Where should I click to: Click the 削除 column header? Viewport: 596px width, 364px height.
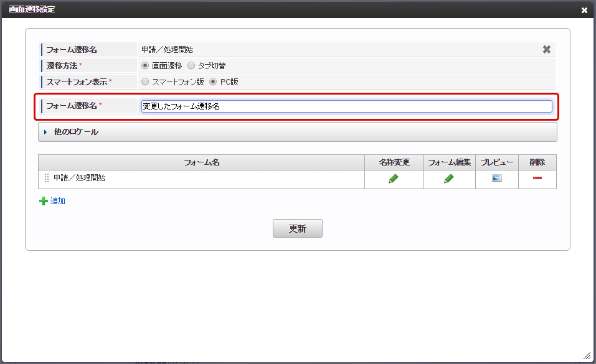(x=537, y=162)
